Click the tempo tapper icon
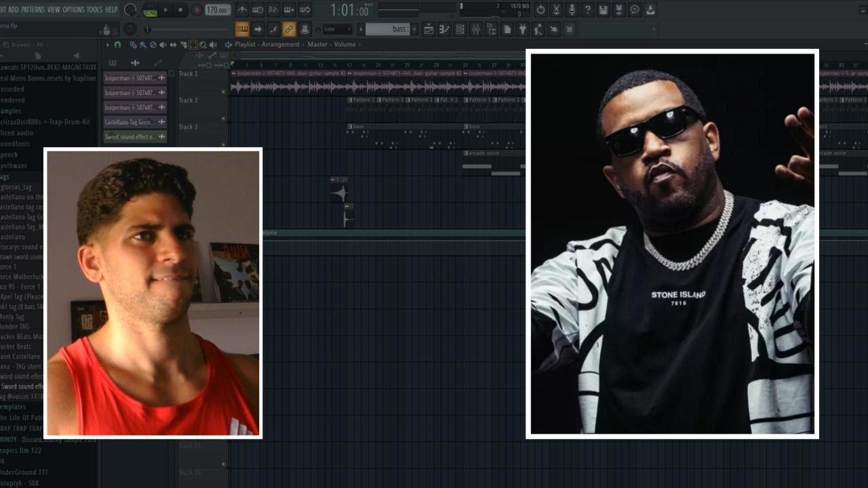Screen dimensions: 868x488 pyautogui.click(x=538, y=29)
